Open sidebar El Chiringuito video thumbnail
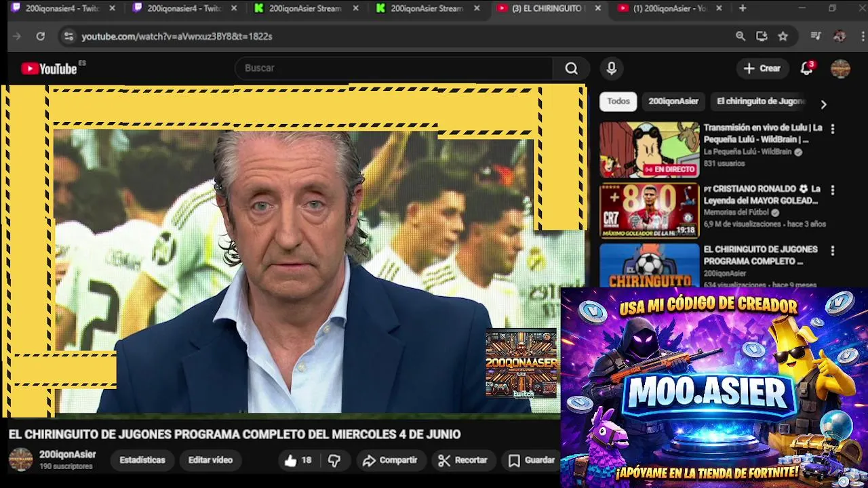This screenshot has width=868, height=488. pyautogui.click(x=649, y=265)
